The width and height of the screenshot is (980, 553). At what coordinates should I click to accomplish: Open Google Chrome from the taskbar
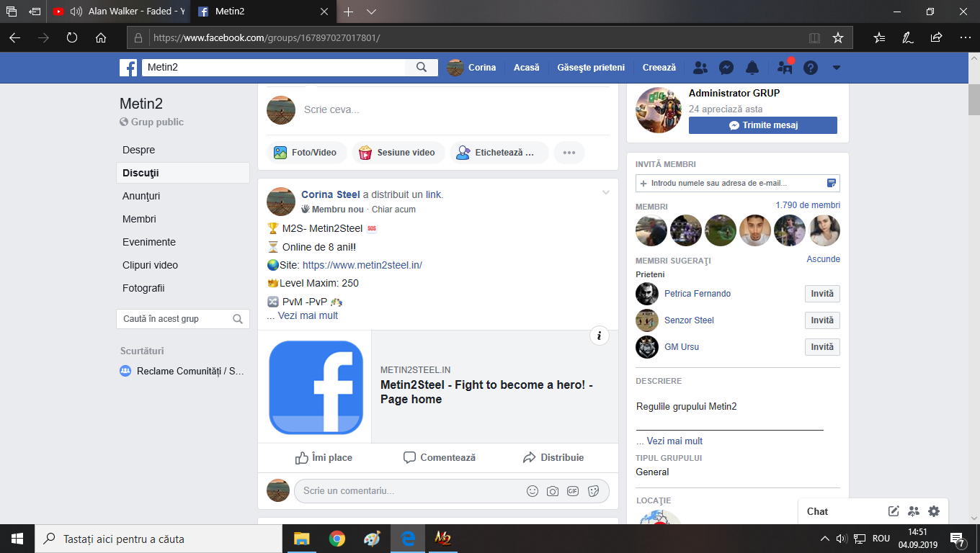point(337,539)
